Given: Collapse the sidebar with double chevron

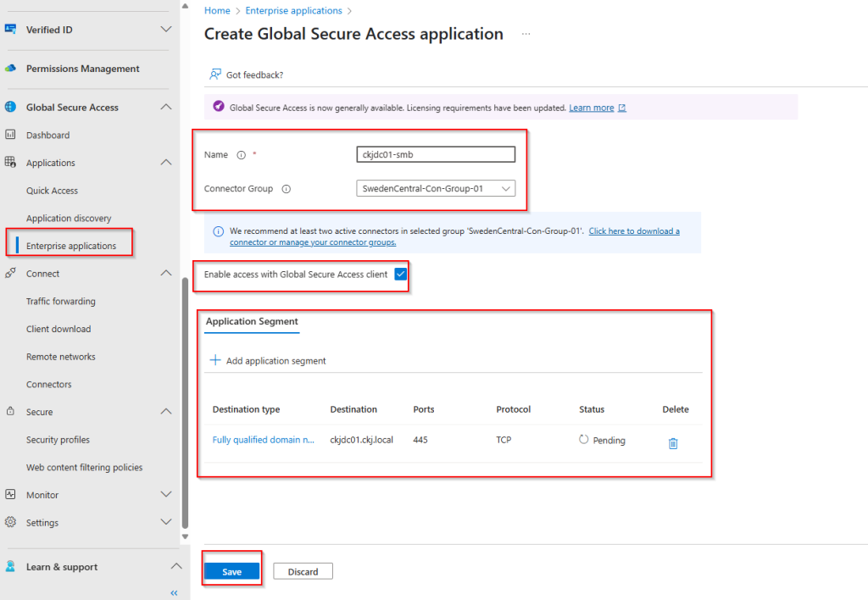Looking at the screenshot, I should pos(174,592).
